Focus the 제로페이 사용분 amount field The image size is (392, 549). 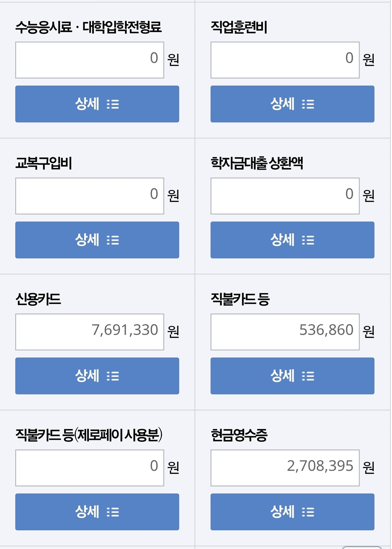pos(90,468)
